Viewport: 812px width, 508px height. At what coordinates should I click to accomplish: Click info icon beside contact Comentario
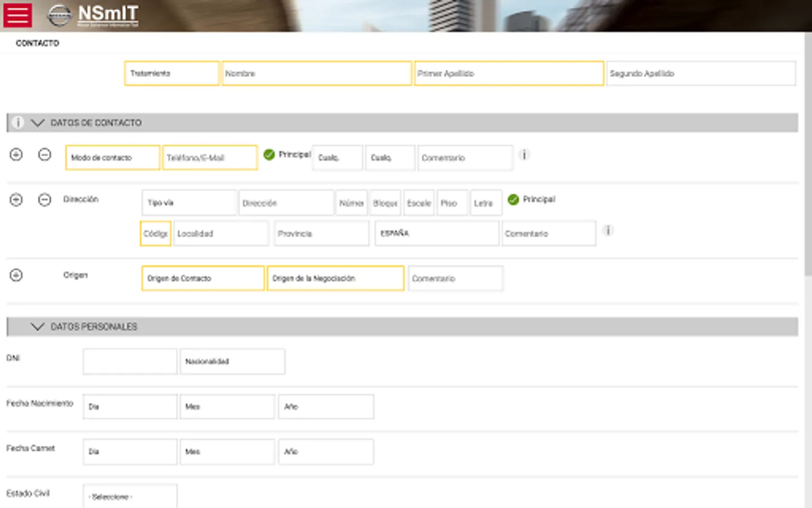pos(524,155)
